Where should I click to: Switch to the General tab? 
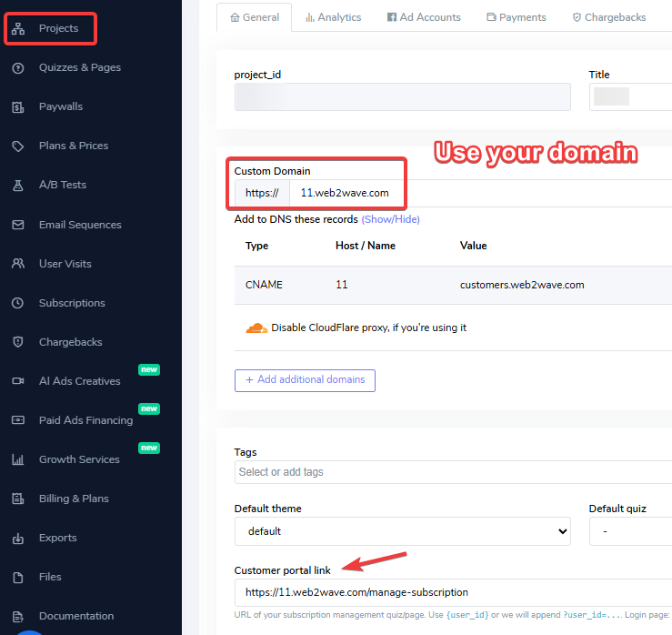tap(255, 17)
